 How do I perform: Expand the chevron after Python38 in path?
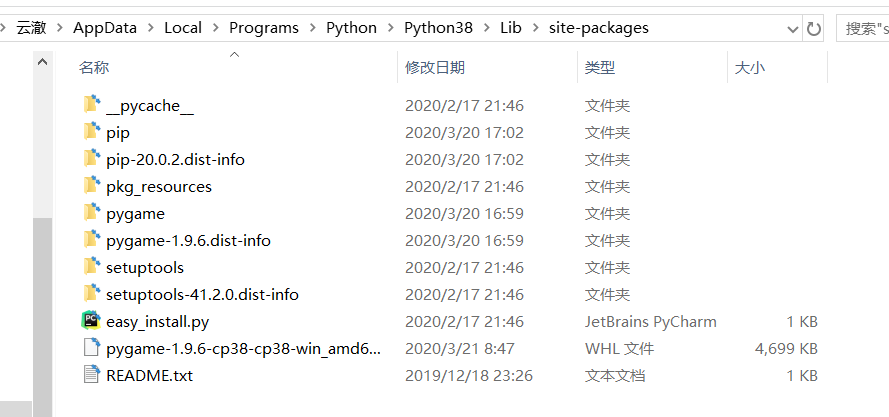click(x=486, y=28)
